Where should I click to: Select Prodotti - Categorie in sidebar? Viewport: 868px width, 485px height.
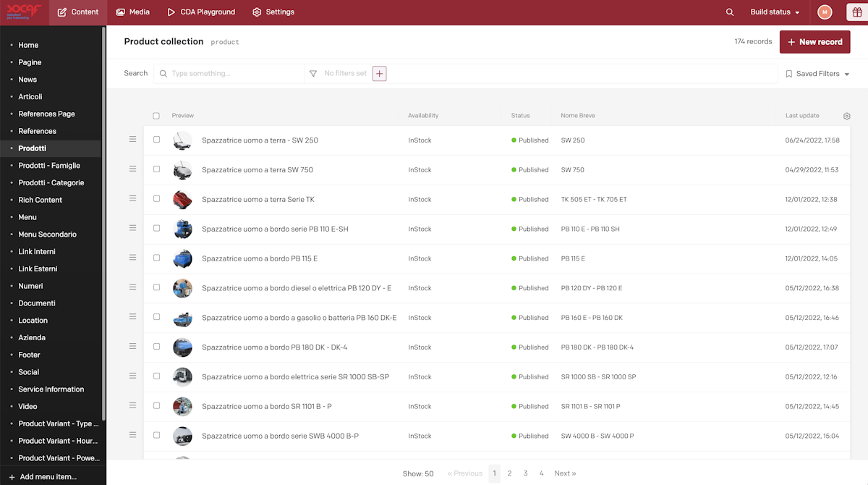[50, 183]
